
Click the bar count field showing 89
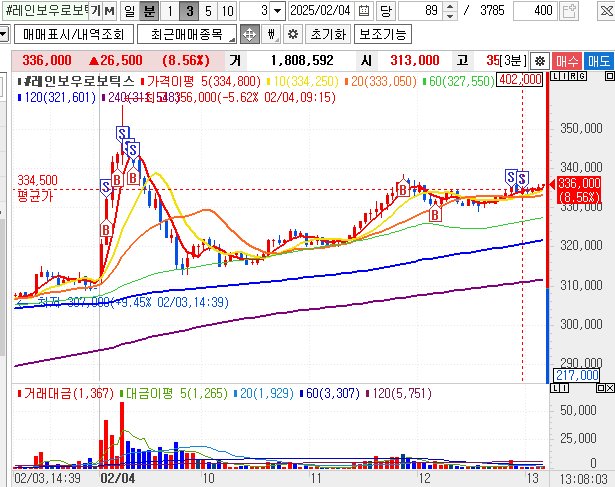421,11
